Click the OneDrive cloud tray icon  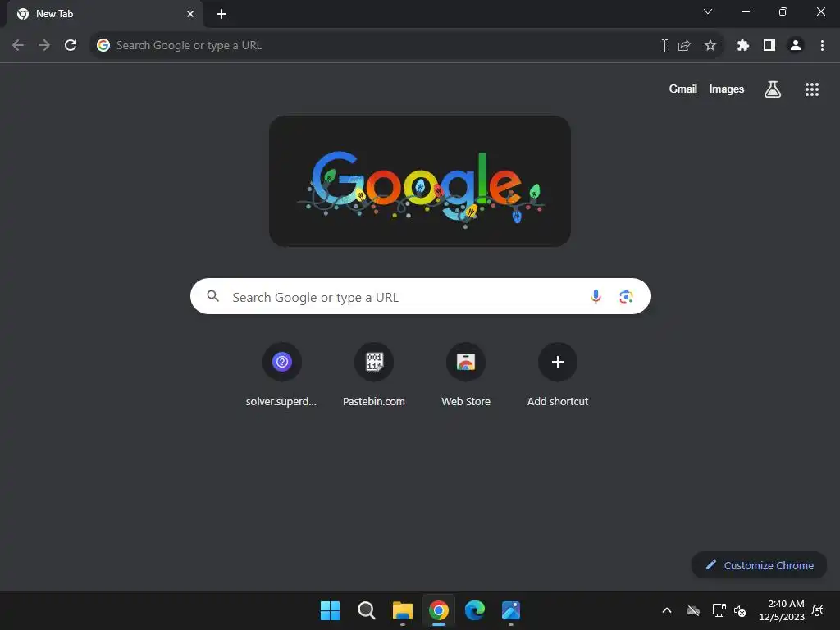(x=693, y=610)
